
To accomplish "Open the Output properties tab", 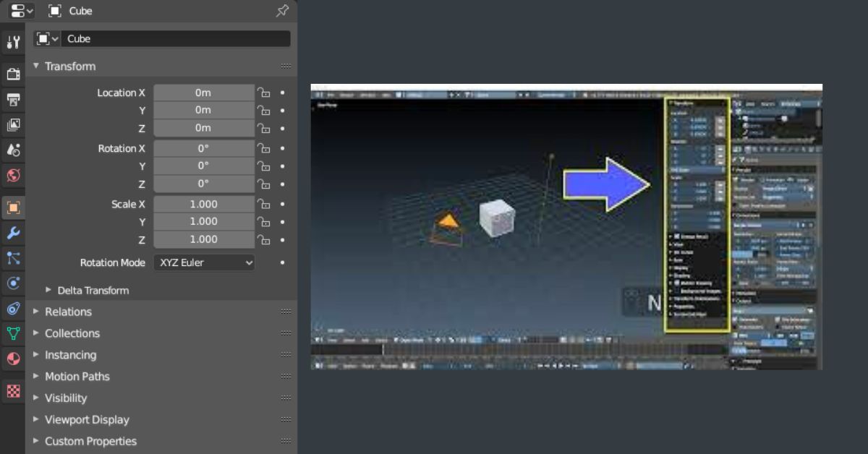I will point(13,99).
